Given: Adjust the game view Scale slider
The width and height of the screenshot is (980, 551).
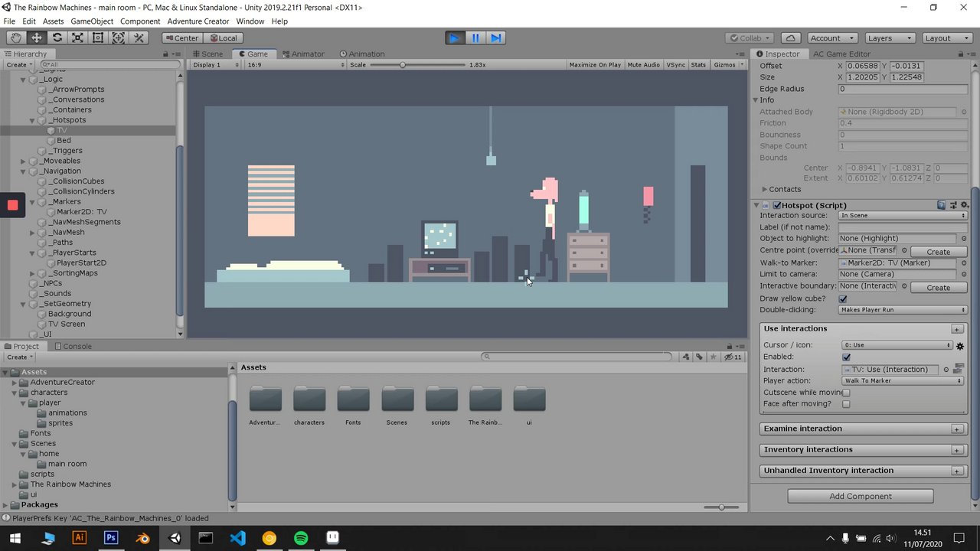Looking at the screenshot, I should coord(403,65).
